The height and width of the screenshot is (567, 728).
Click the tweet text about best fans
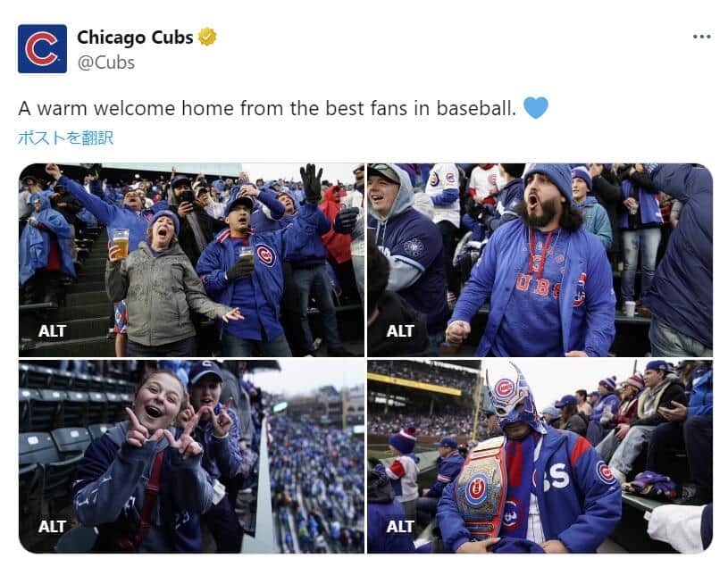click(x=267, y=109)
